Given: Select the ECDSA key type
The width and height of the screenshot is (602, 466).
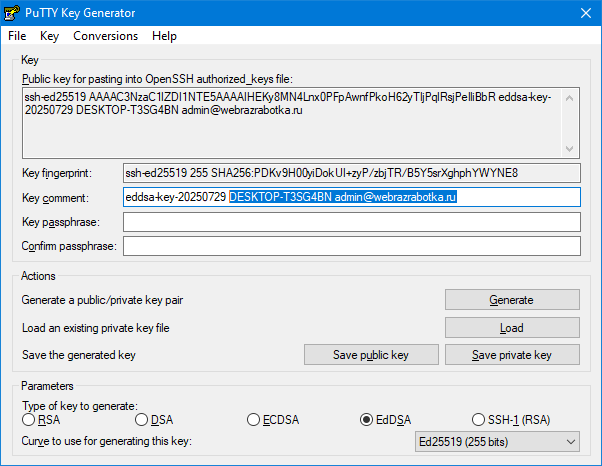Looking at the screenshot, I should point(254,420).
